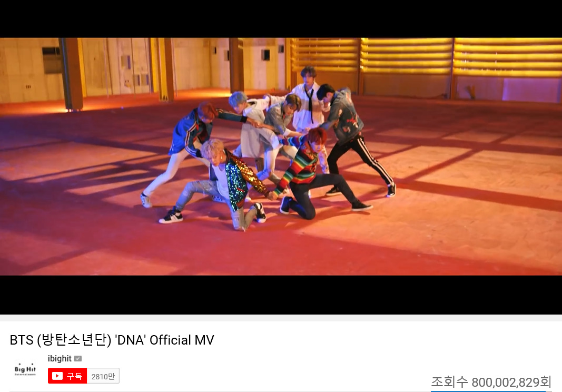Pause the video by clicking the dance scene
The height and width of the screenshot is (392, 562).
[x=281, y=156]
